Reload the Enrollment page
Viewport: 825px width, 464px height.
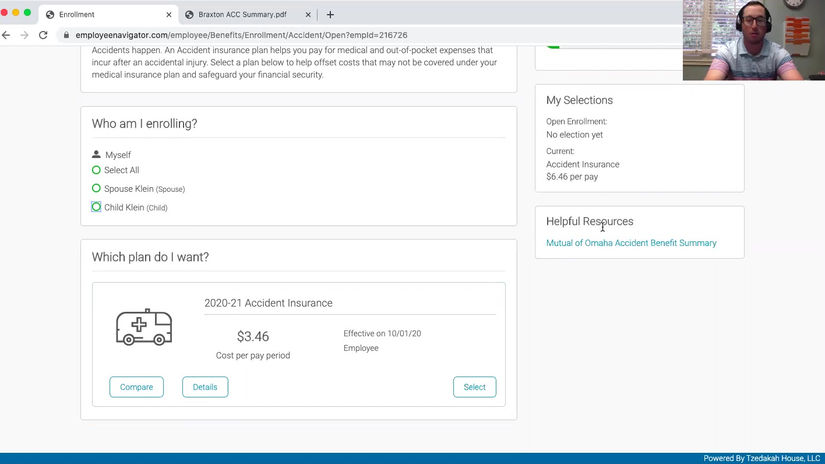tap(43, 35)
